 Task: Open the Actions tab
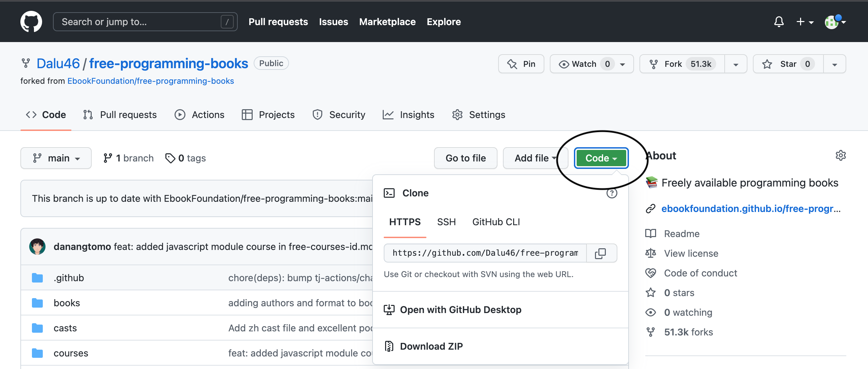(199, 115)
